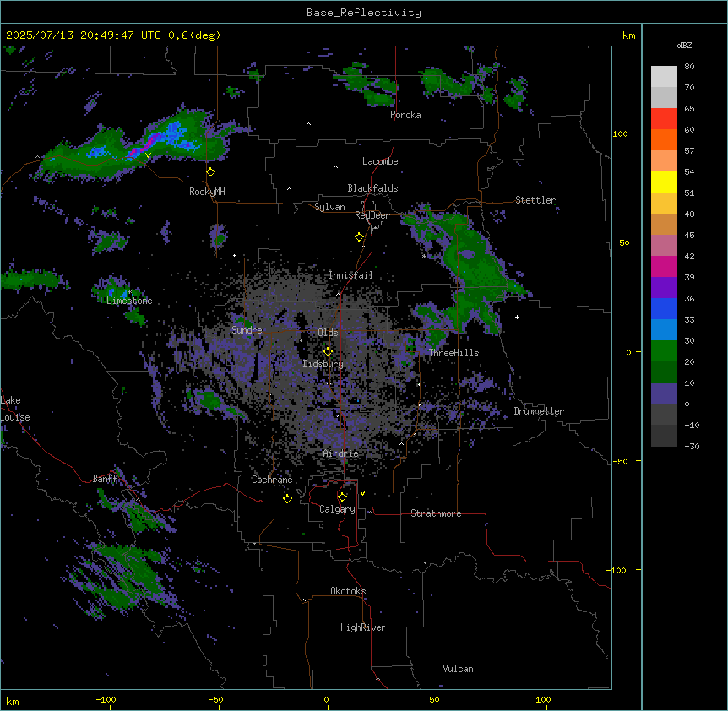Select the Airdrie label

[340, 453]
